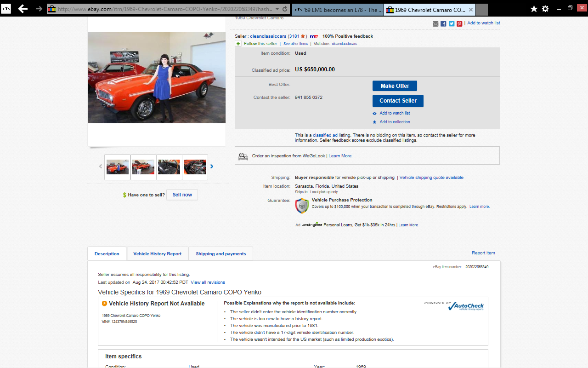This screenshot has width=588, height=368.
Task: Click the 'me' seller page icon
Action: (x=314, y=36)
